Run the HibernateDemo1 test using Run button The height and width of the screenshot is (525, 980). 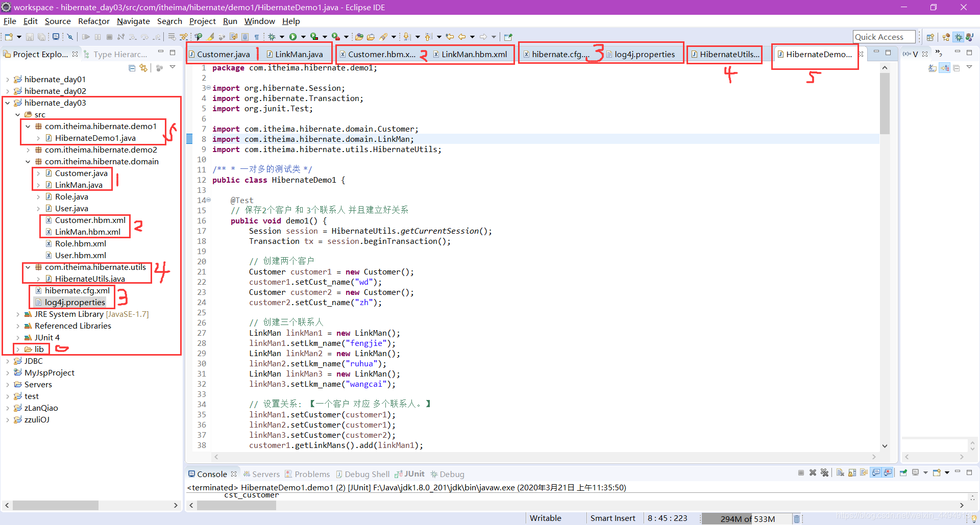coord(293,37)
